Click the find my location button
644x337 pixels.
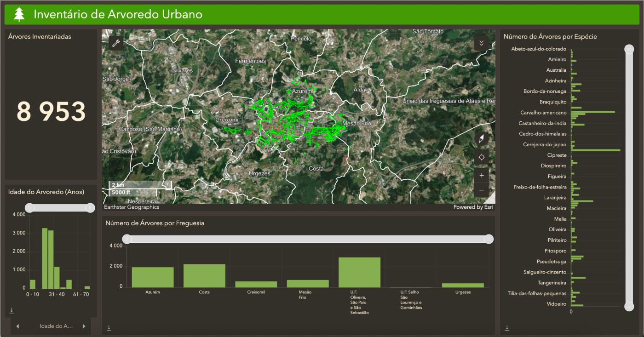coord(481,157)
